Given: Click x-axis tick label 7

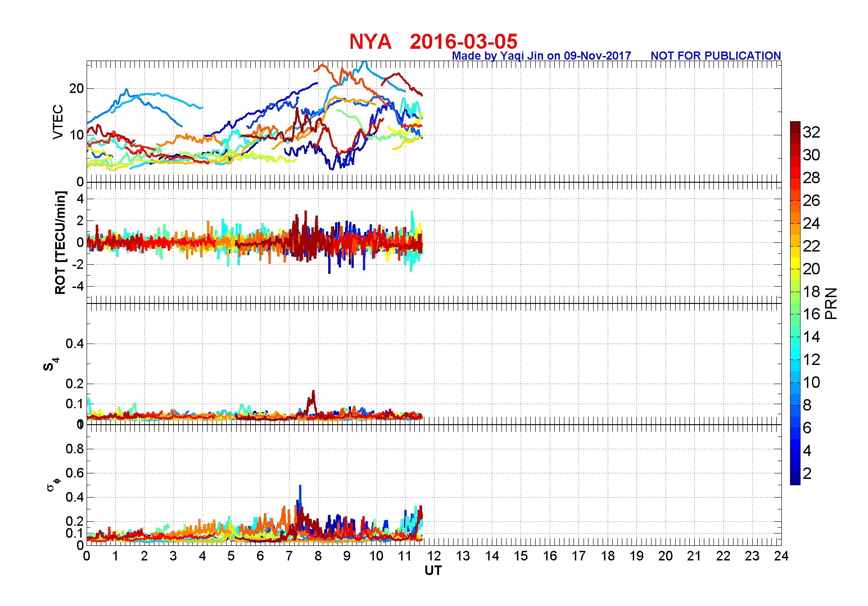Looking at the screenshot, I should 289,556.
